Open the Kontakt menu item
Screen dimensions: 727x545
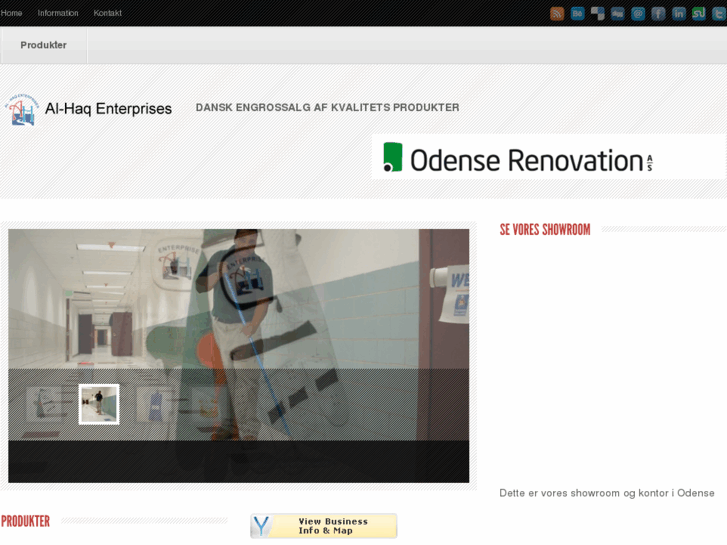108,13
